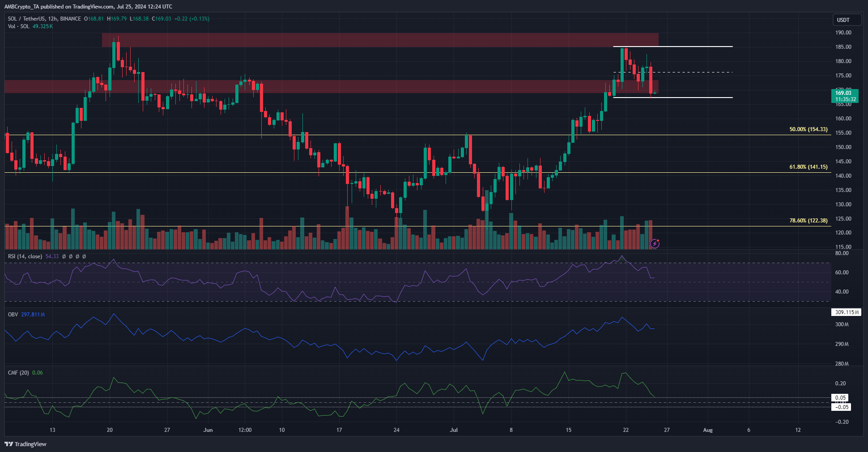The image size is (868, 452).
Task: Click the 80.00 RSI scale label
Action: click(x=842, y=253)
